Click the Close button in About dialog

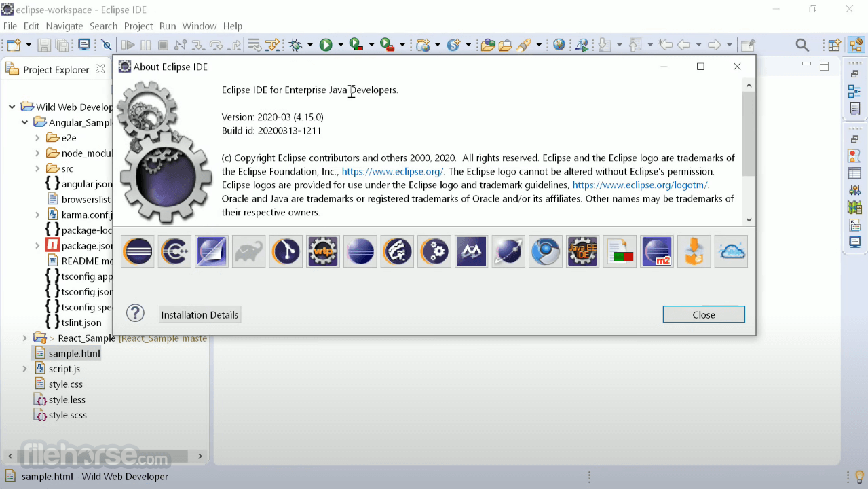[x=704, y=314]
